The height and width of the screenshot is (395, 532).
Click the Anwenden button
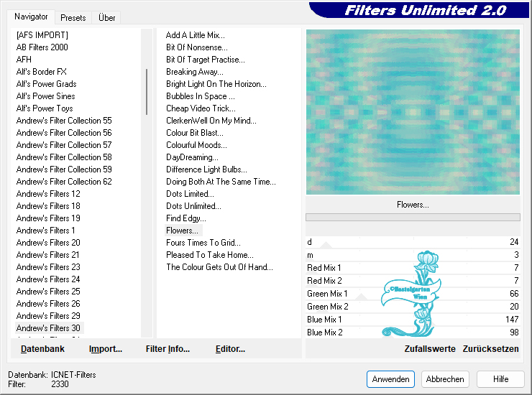point(390,379)
